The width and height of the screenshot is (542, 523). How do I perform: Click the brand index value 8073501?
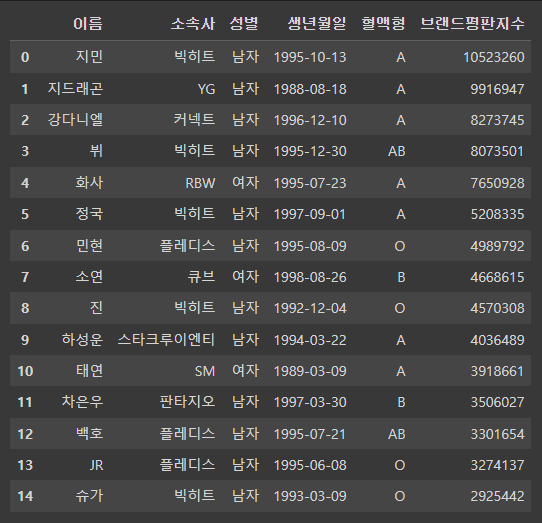[x=497, y=152]
